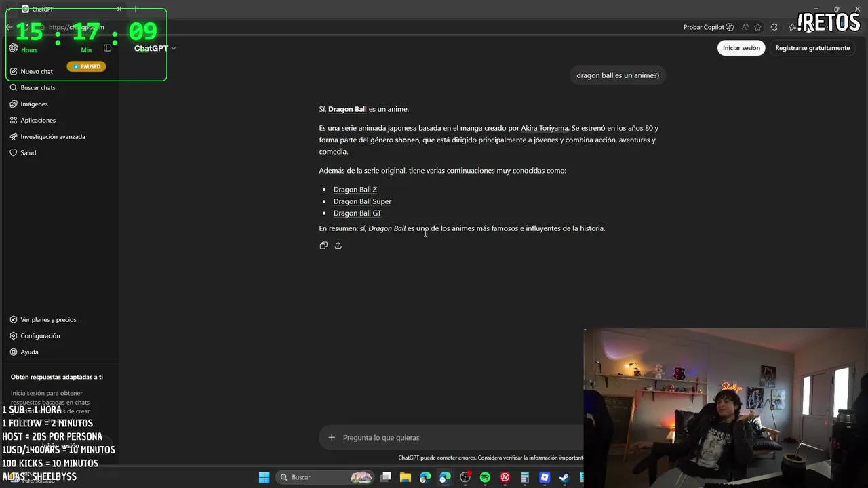Image resolution: width=868 pixels, height=488 pixels.
Task: Add page to favorites with star icon
Action: (x=758, y=27)
